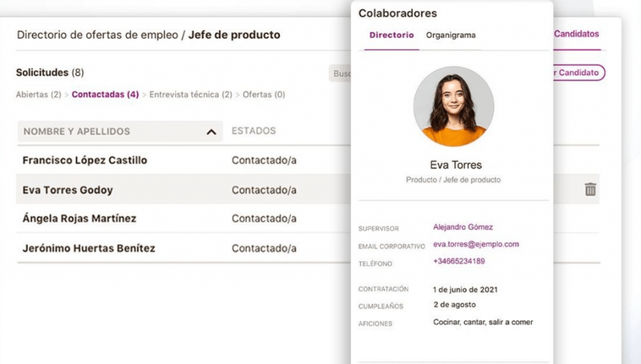641x364 pixels.
Task: Click the Solicitudes (8) heading
Action: click(50, 73)
